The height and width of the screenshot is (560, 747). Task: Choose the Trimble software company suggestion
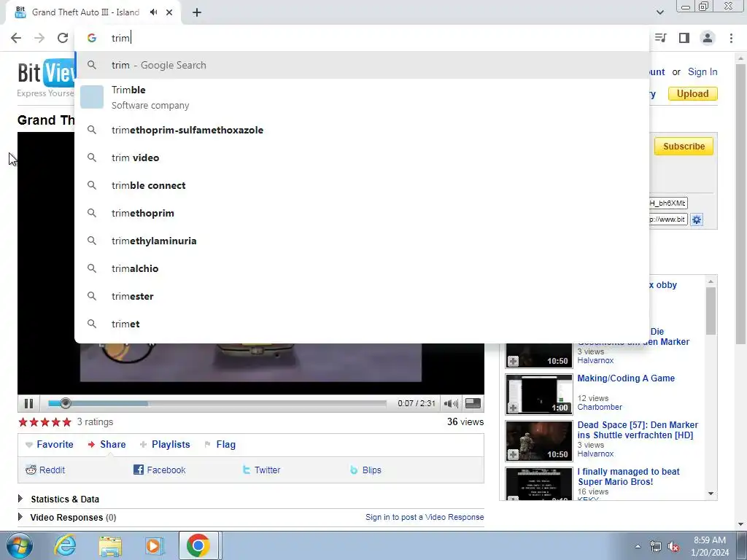tap(362, 97)
